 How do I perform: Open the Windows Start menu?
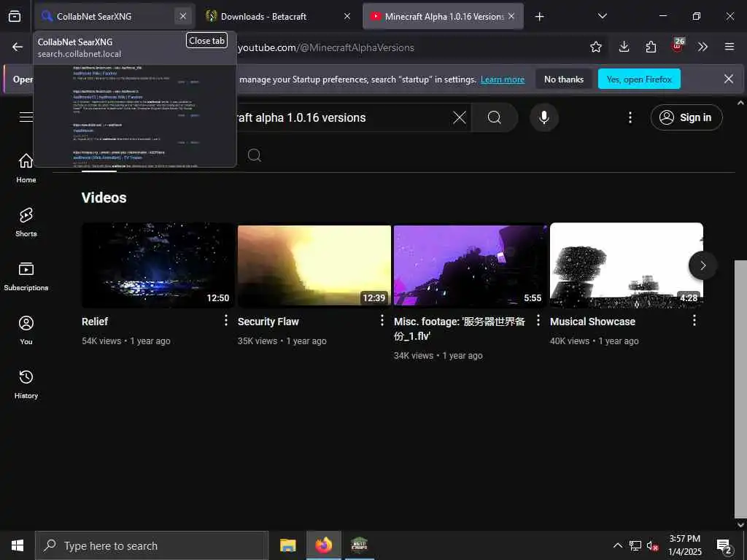click(x=18, y=545)
